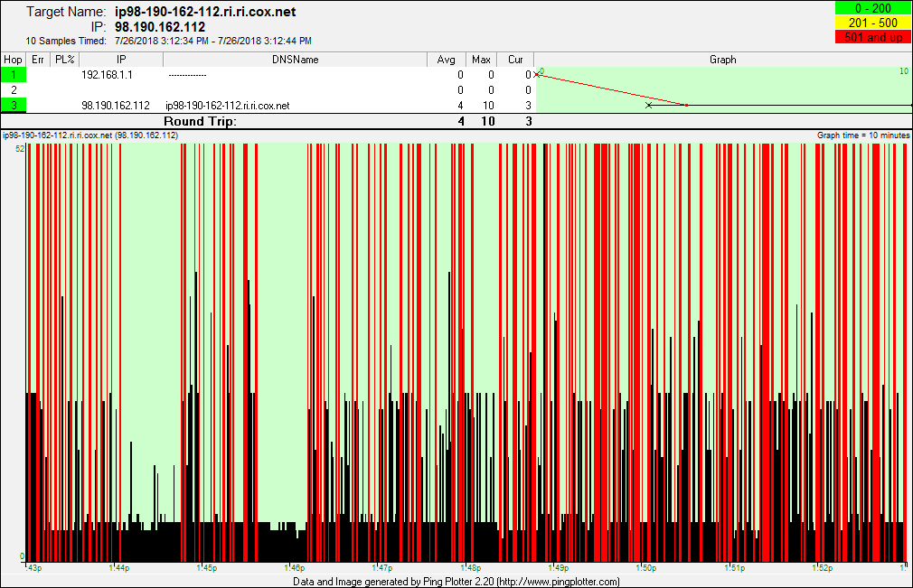Click the green 0 - 200 legend swatch
This screenshot has height=588, width=913.
pyautogui.click(x=872, y=9)
